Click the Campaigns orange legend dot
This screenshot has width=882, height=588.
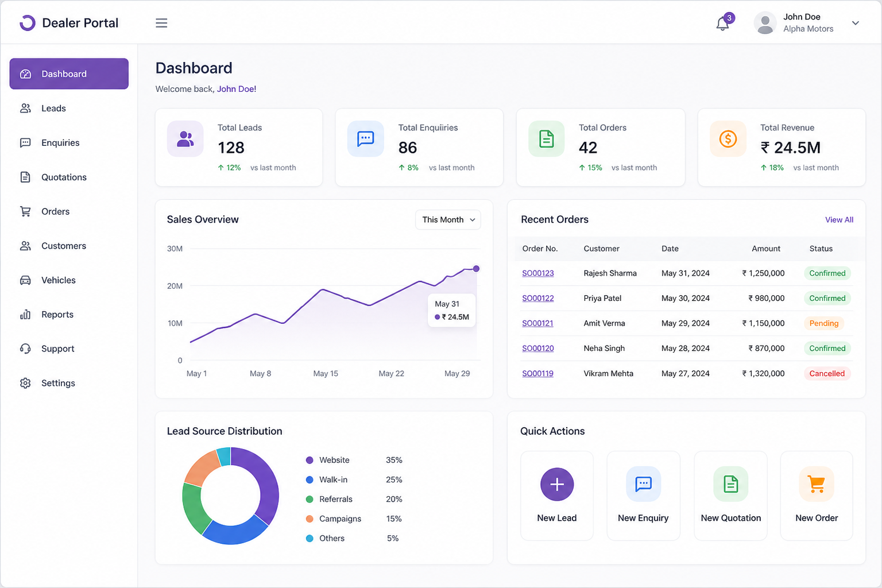[x=310, y=519]
